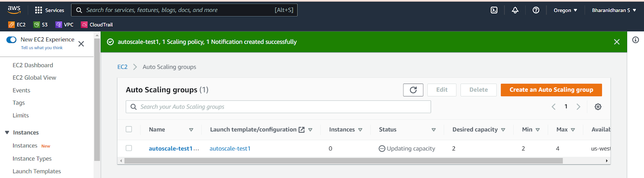
Task: Open Instances New in sidebar
Action: tap(31, 146)
